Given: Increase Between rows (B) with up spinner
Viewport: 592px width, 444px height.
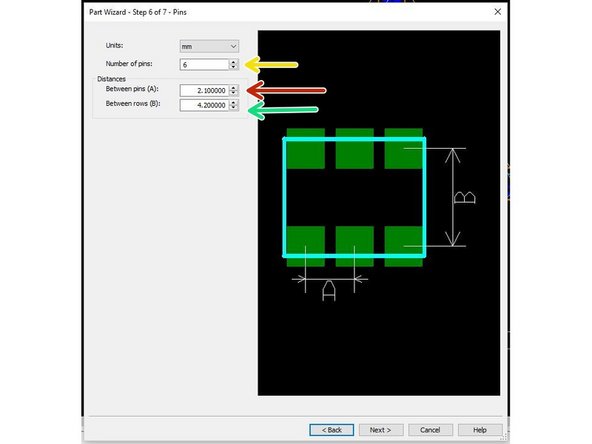Looking at the screenshot, I should [x=234, y=102].
